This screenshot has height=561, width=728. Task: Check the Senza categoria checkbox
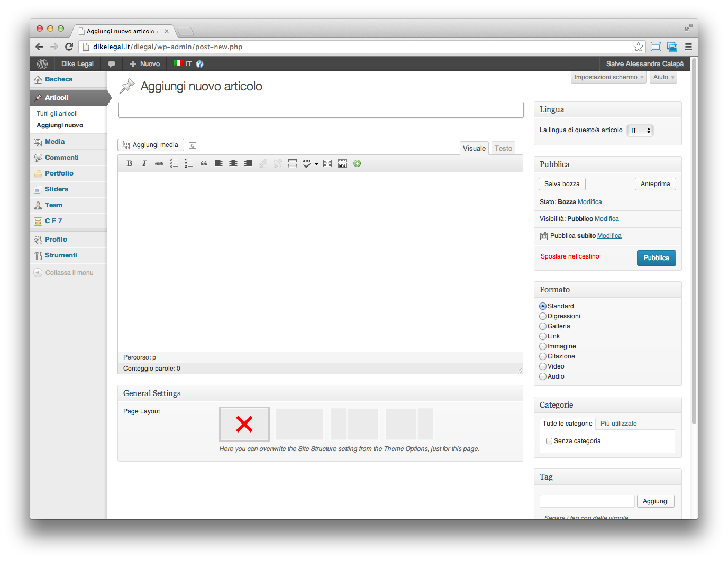pos(549,441)
